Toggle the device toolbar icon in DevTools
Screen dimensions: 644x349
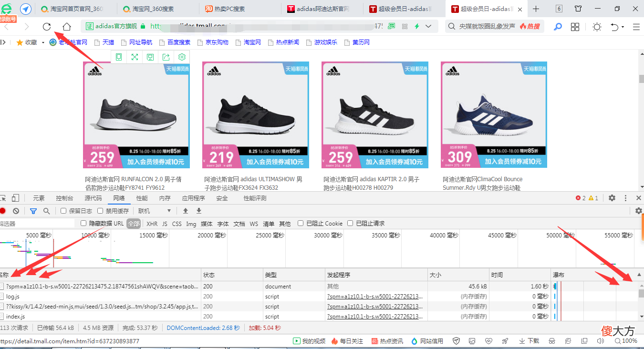[x=15, y=198]
